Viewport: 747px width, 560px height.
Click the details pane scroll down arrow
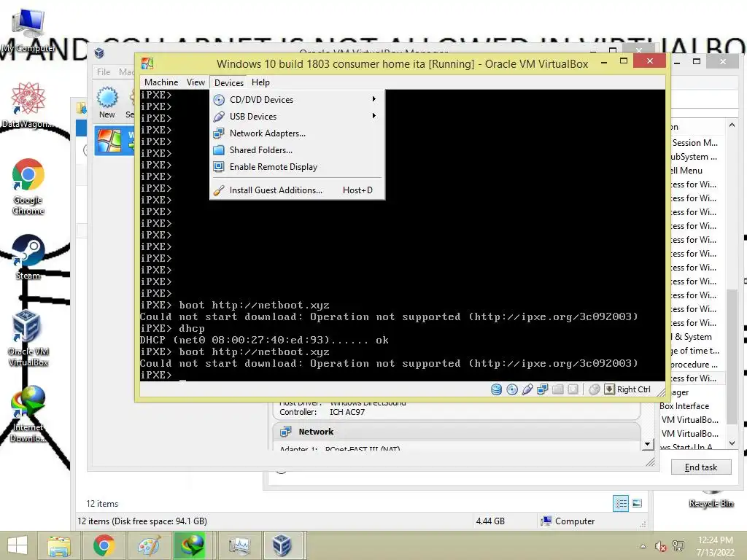click(x=647, y=444)
